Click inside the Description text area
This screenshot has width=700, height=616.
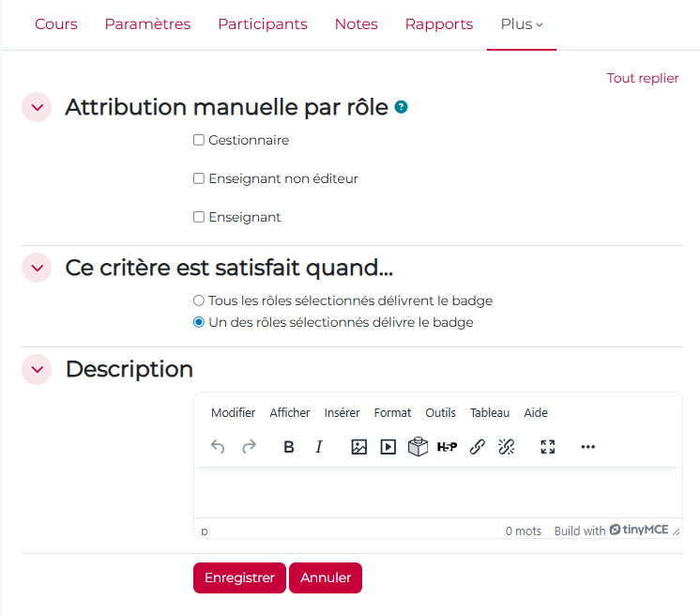[x=437, y=492]
